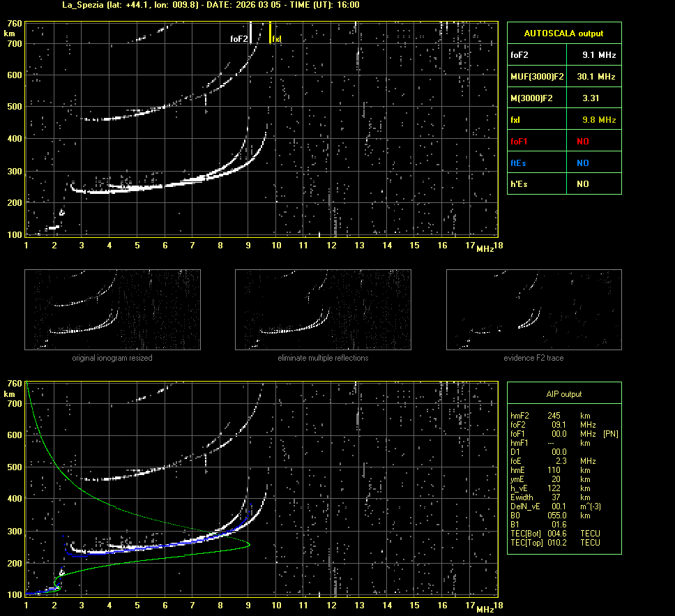
Task: Click the MUF(3000)F2 30.1 MHz value
Action: click(x=599, y=76)
